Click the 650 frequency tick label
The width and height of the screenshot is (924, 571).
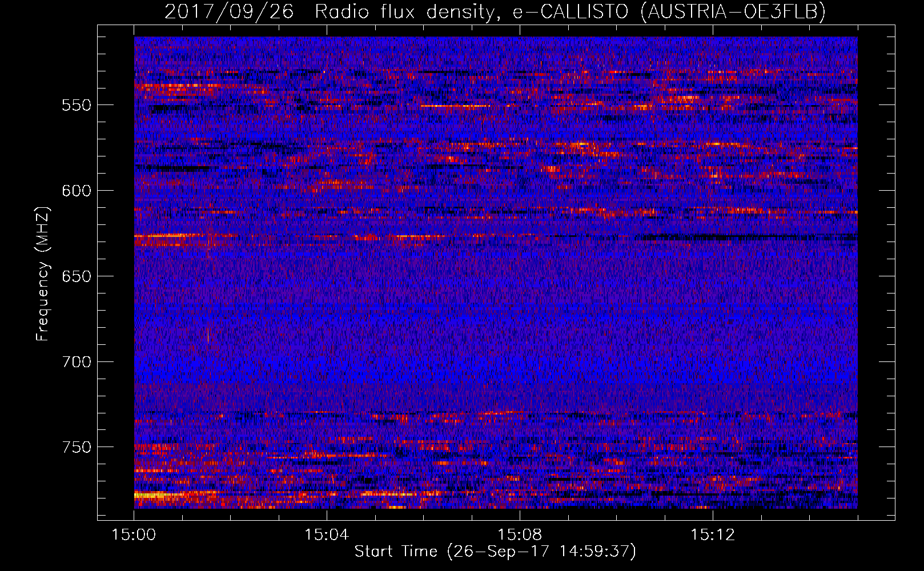click(77, 276)
